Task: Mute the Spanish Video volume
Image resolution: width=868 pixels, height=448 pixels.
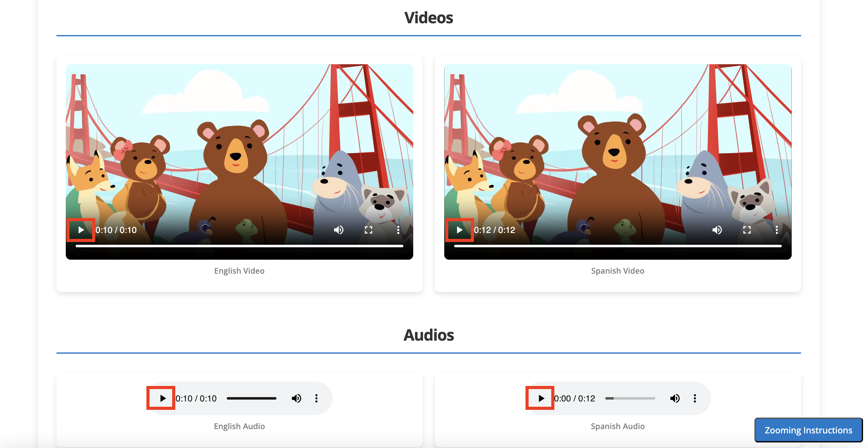Action: pos(717,230)
